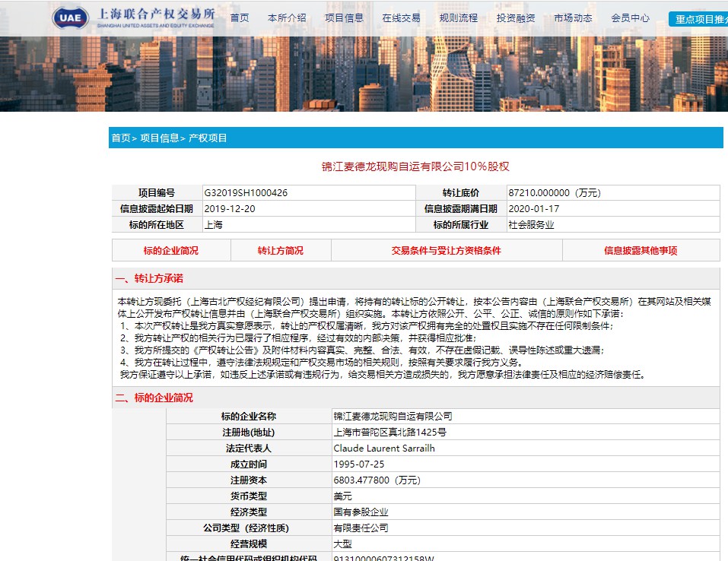Select the price value 87210.000000（万元）
This screenshot has width=728, height=561.
coord(555,192)
